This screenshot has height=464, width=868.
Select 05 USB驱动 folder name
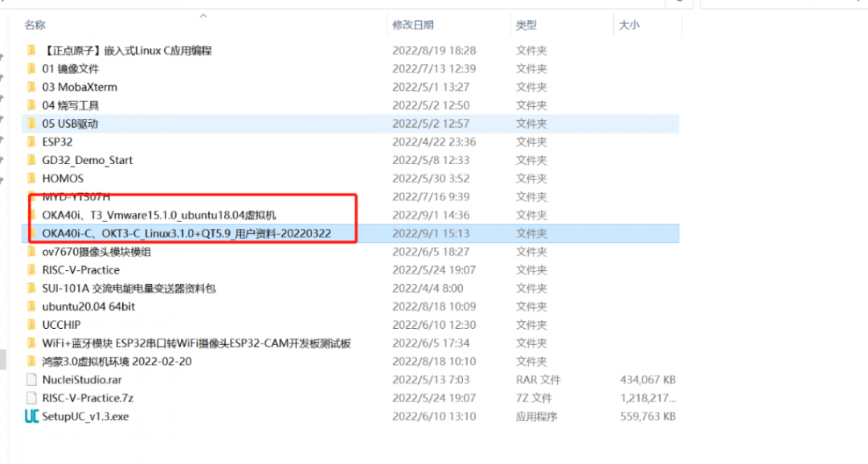tap(70, 124)
